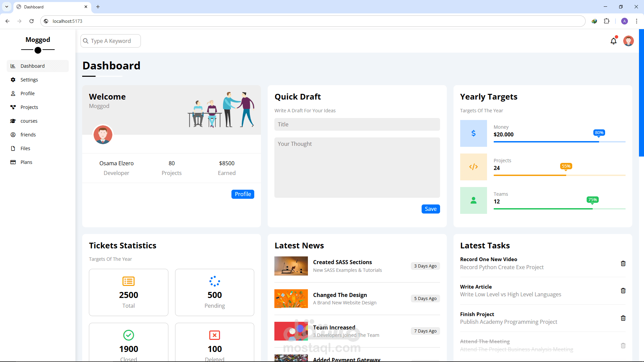Open the Changed The Design news thumbnail

pyautogui.click(x=291, y=298)
